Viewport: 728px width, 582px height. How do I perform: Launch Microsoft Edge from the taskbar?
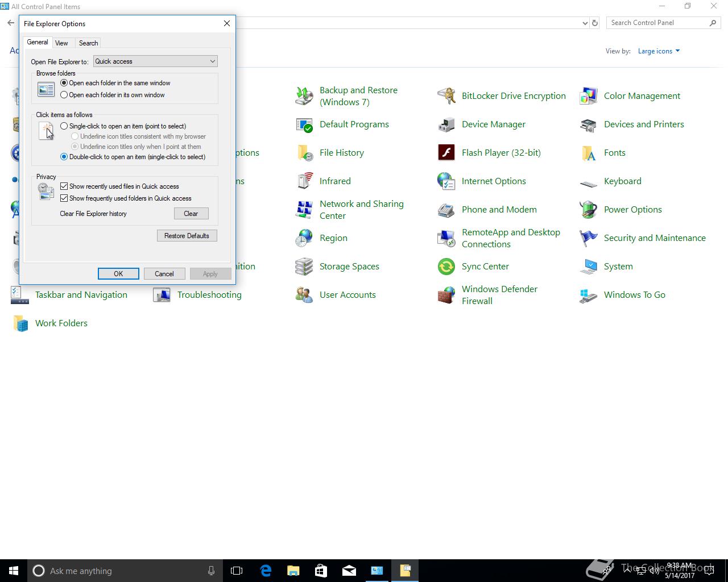point(266,571)
